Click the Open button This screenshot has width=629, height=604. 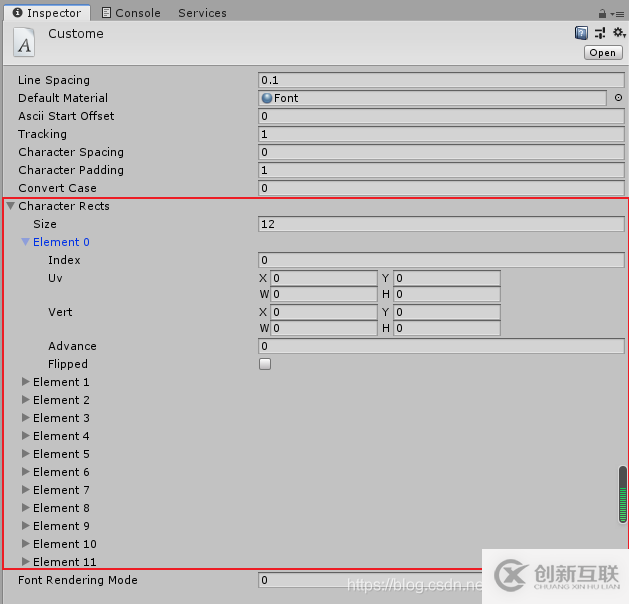tap(603, 53)
